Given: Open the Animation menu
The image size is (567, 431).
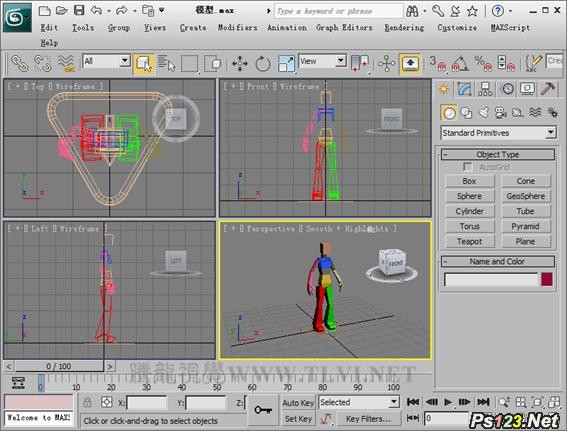Looking at the screenshot, I should click(x=287, y=27).
